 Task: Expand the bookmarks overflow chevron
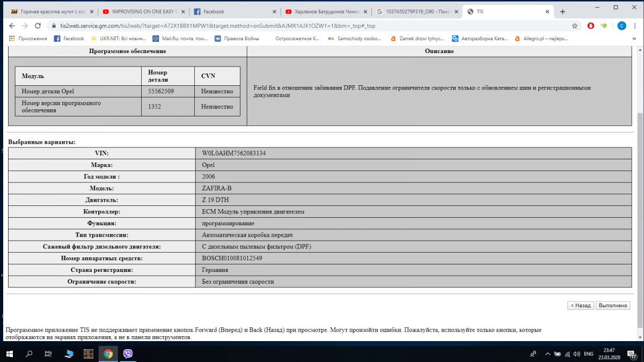tap(633, 39)
